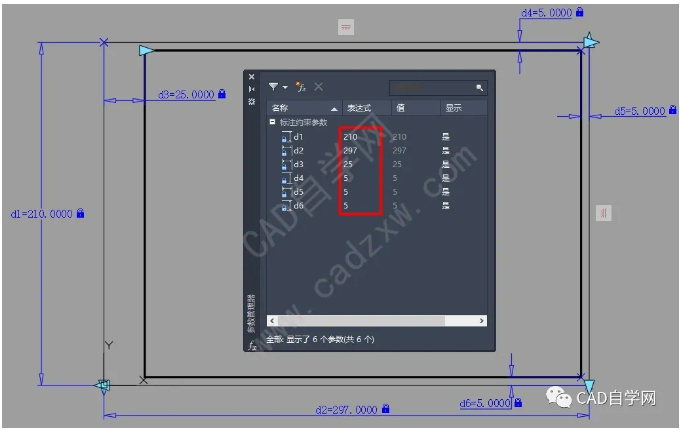
Task: Select the d2 parameter name
Action: coord(298,151)
